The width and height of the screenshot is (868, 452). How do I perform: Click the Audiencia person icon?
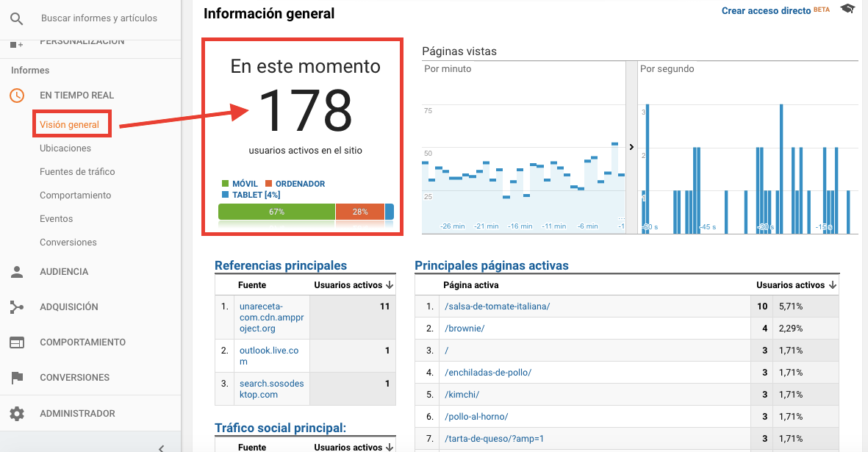(17, 272)
